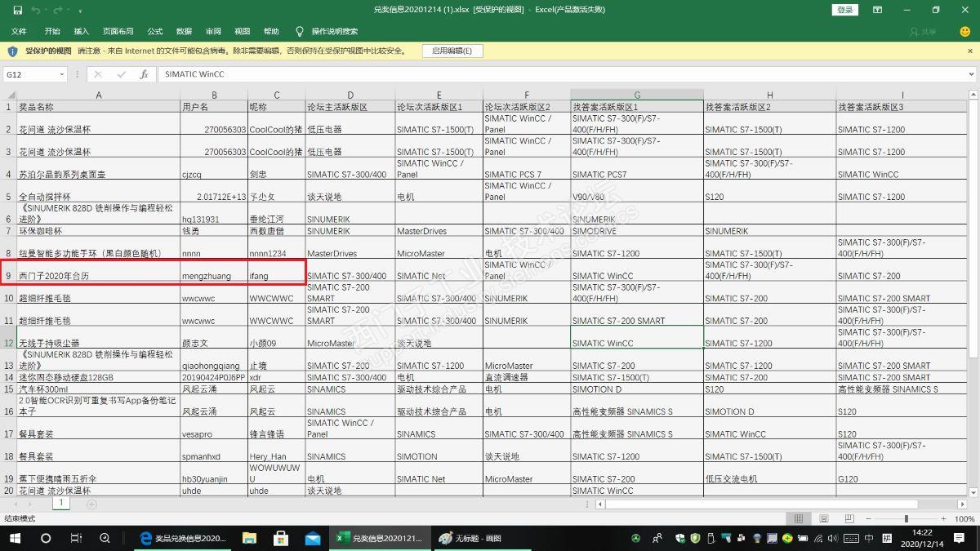Select cell with username mengzhuang
Image resolution: width=980 pixels, height=551 pixels.
point(214,270)
